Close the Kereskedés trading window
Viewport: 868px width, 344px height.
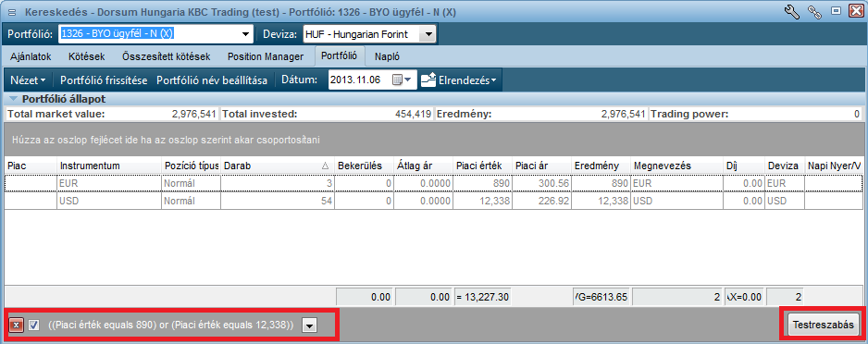[855, 12]
